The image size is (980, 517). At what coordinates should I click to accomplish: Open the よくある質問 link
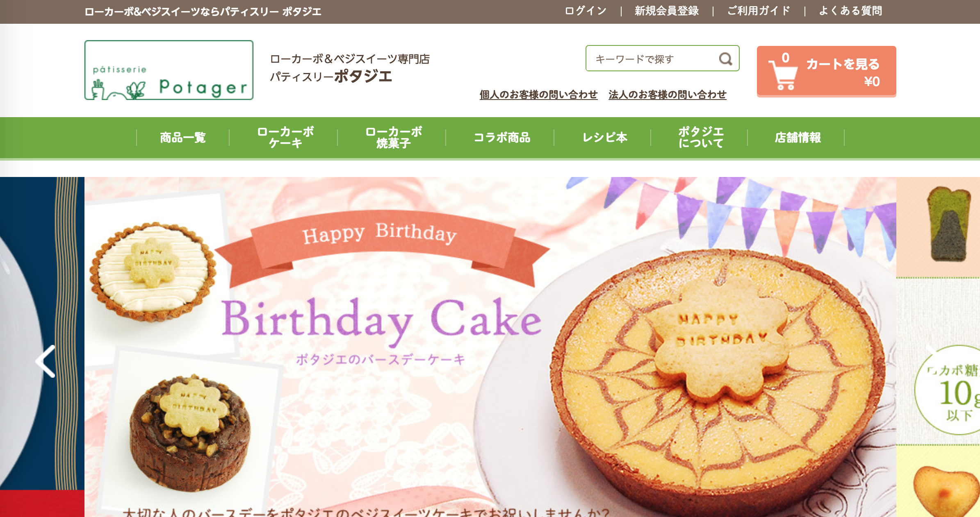(850, 11)
